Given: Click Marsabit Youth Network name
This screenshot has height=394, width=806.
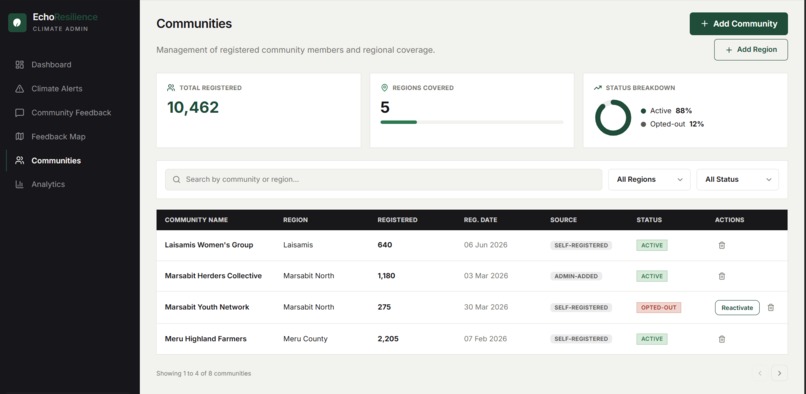Looking at the screenshot, I should (207, 307).
